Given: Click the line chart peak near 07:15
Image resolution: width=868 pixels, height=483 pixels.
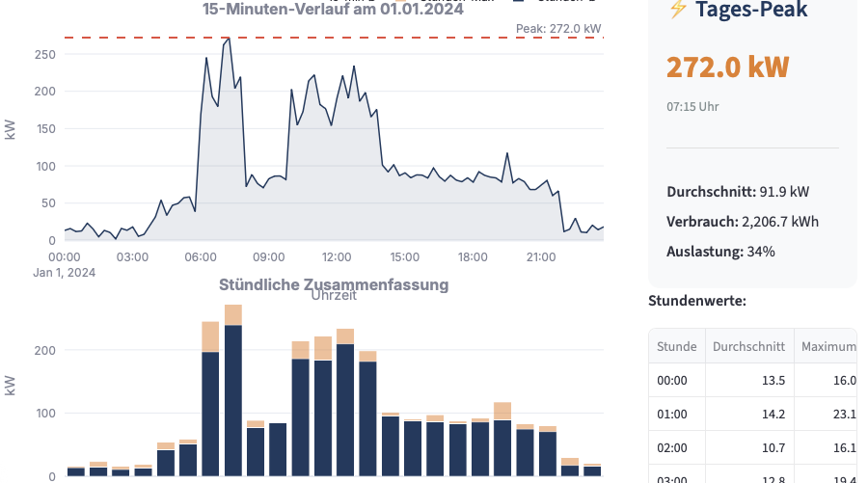Looking at the screenshot, I should (228, 40).
